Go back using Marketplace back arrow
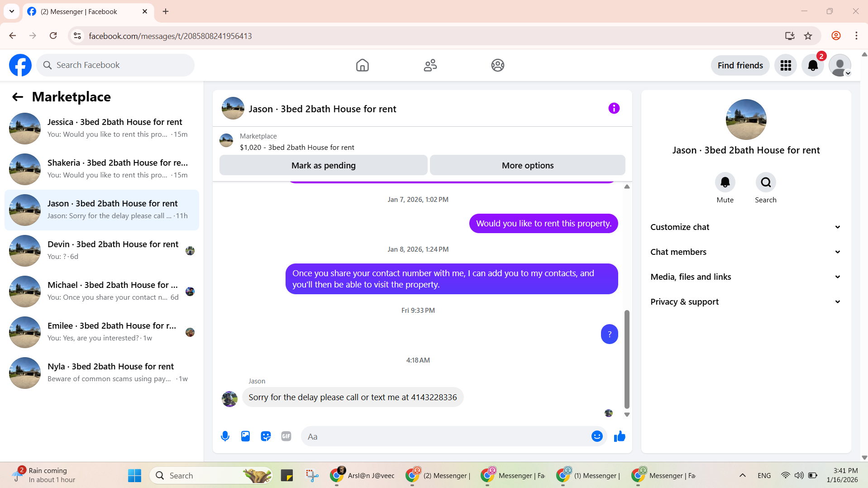 click(18, 97)
